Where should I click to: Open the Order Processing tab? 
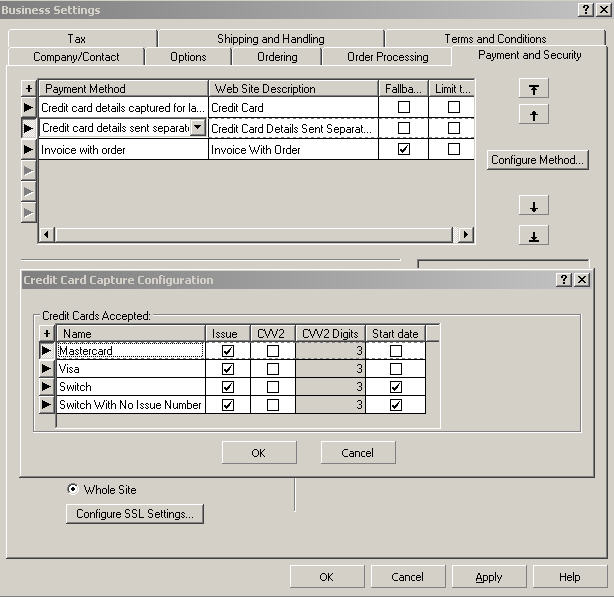[387, 57]
